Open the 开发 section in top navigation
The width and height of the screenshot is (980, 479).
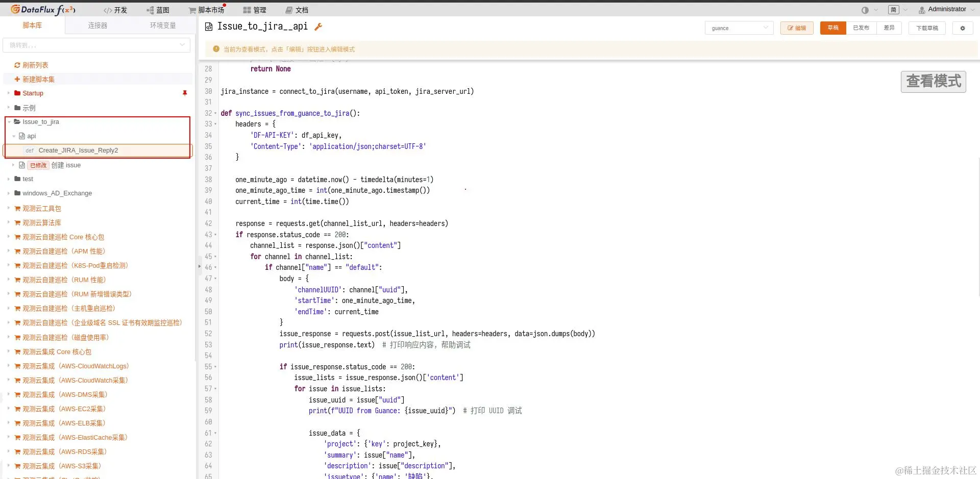(115, 10)
